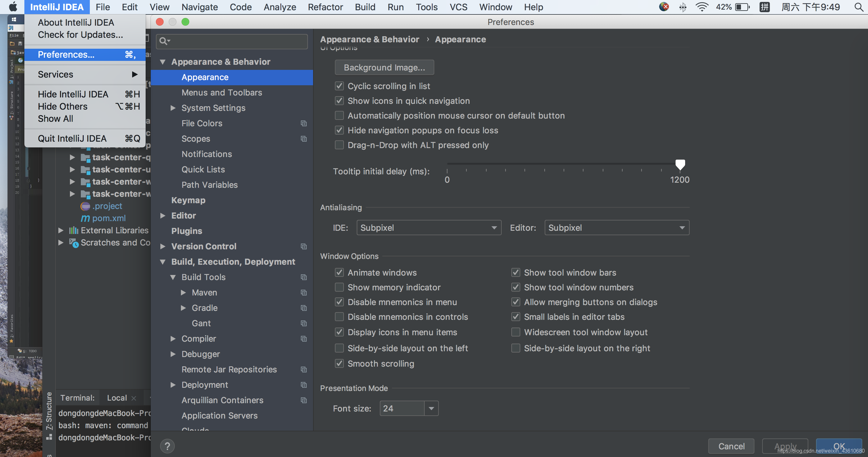Choose Quit IntelliJ IDEA
This screenshot has width=868, height=457.
click(85, 138)
